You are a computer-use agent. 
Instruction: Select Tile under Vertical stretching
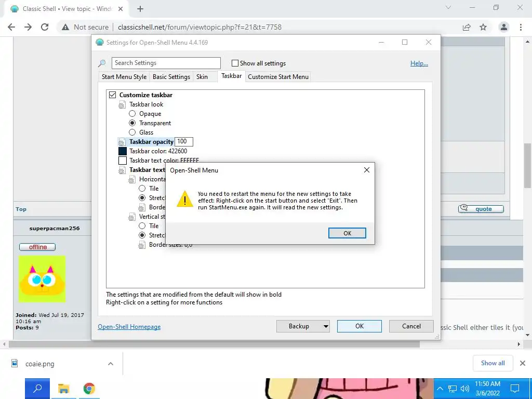(x=142, y=225)
